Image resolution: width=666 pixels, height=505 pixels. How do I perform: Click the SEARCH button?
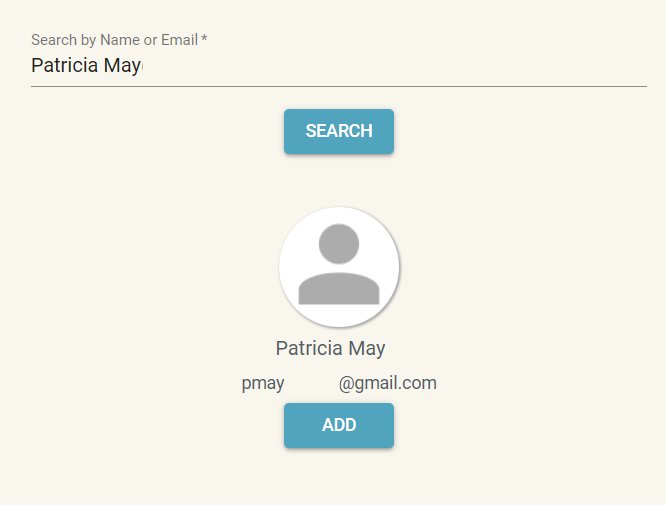tap(339, 131)
